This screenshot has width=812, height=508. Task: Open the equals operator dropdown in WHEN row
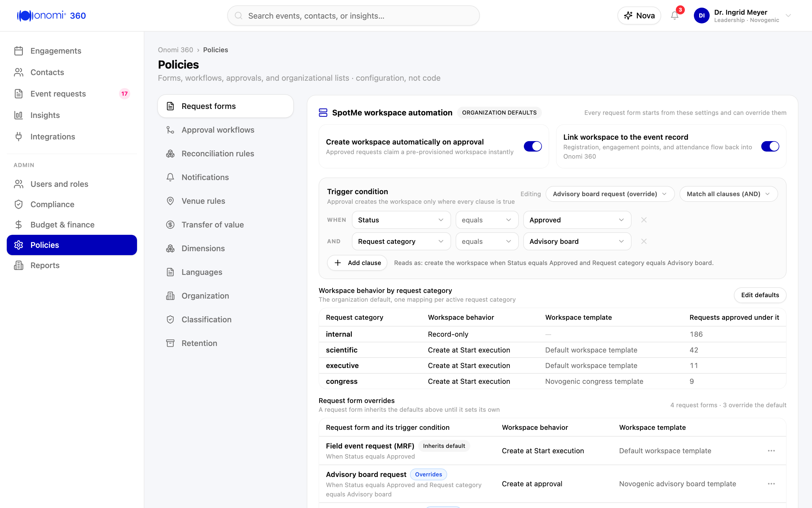(487, 220)
